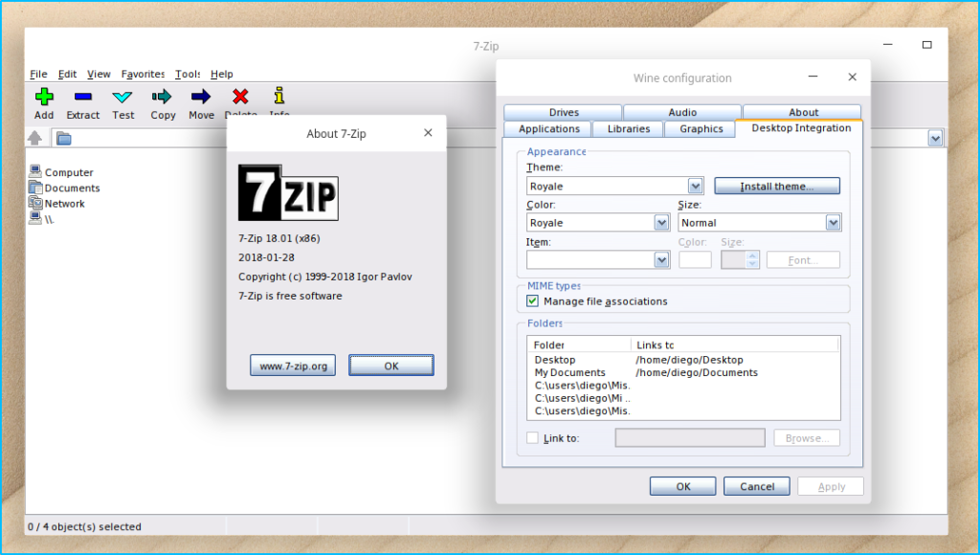Click OK in the About 7-Zip dialog
The height and width of the screenshot is (555, 980).
[x=391, y=366]
